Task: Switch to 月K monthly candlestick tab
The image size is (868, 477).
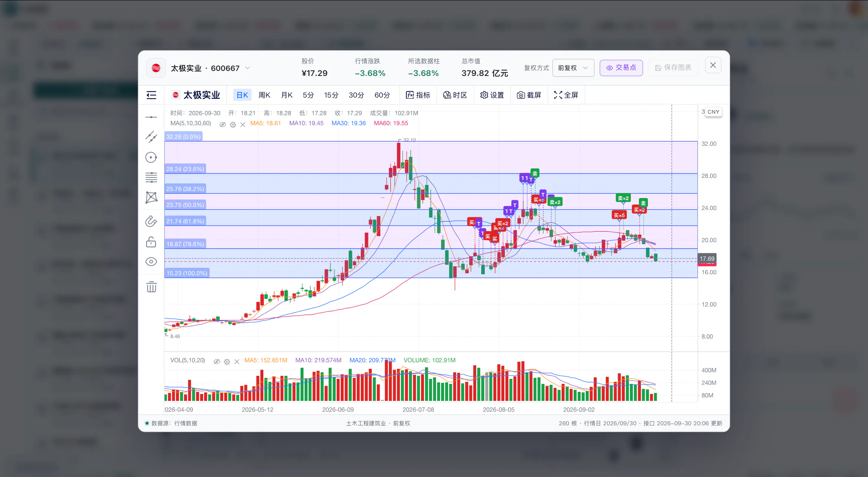Action: pyautogui.click(x=287, y=95)
